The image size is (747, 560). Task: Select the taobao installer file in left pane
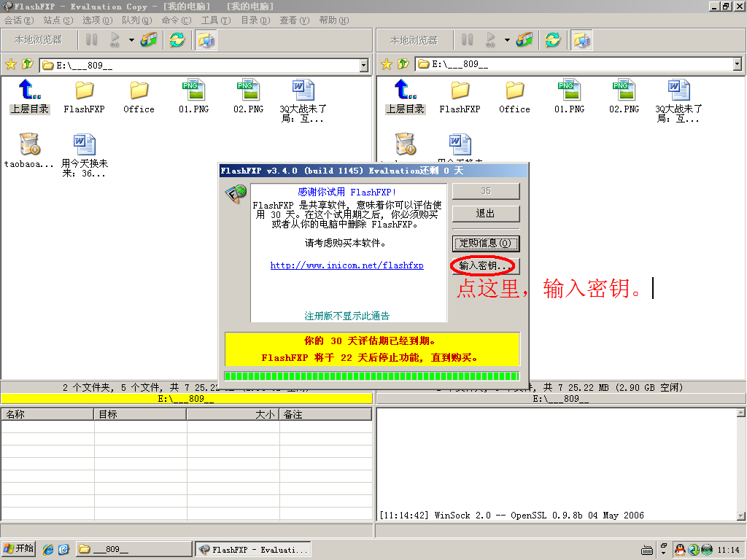tap(29, 150)
